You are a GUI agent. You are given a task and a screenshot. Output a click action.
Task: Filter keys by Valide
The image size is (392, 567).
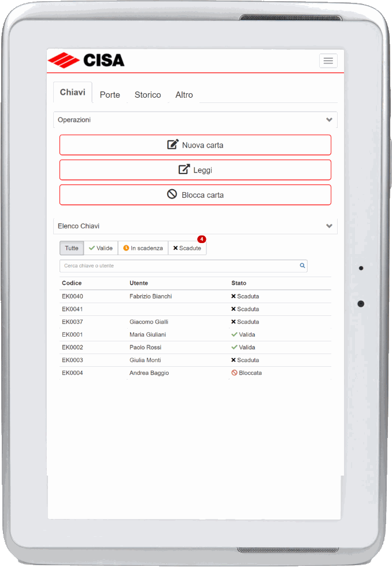click(x=101, y=248)
